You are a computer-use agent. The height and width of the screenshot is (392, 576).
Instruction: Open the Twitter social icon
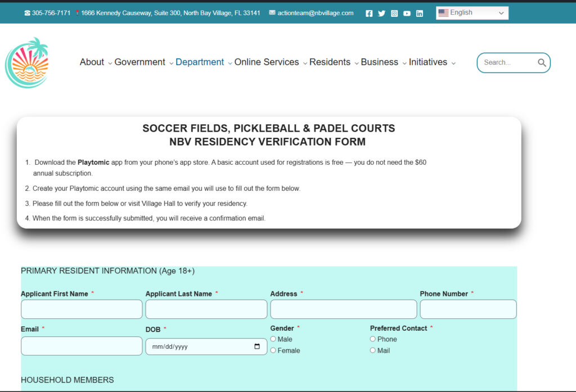(x=382, y=13)
